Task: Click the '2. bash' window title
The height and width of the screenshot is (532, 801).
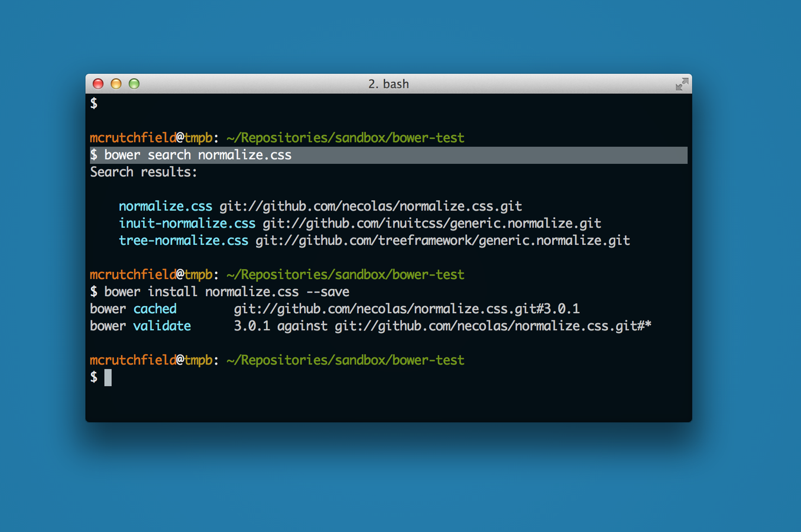Action: pyautogui.click(x=388, y=84)
